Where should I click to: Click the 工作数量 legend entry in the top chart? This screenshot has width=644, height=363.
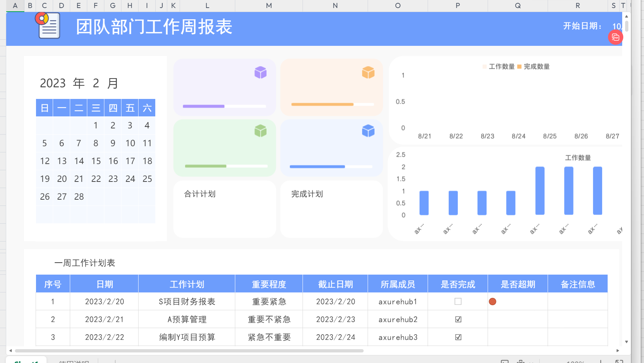[498, 67]
